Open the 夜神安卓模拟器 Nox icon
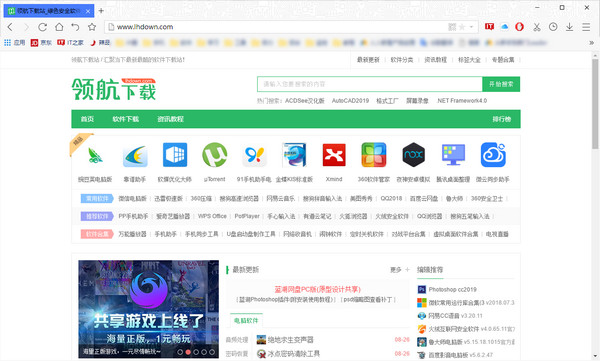600x361 pixels. tap(414, 155)
